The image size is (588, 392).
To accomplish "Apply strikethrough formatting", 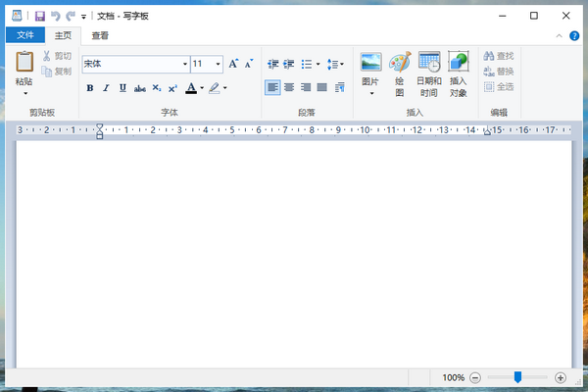I will 140,88.
